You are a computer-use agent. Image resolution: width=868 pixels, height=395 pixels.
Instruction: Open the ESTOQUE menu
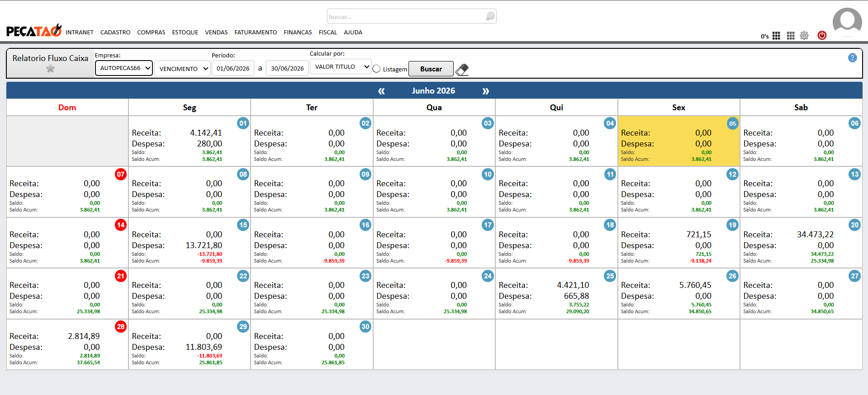coord(185,33)
